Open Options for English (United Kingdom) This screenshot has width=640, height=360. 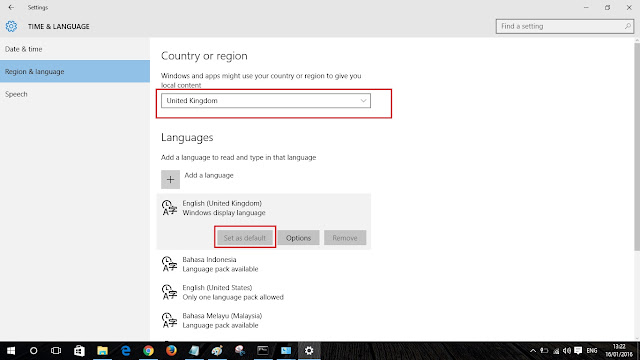point(298,238)
